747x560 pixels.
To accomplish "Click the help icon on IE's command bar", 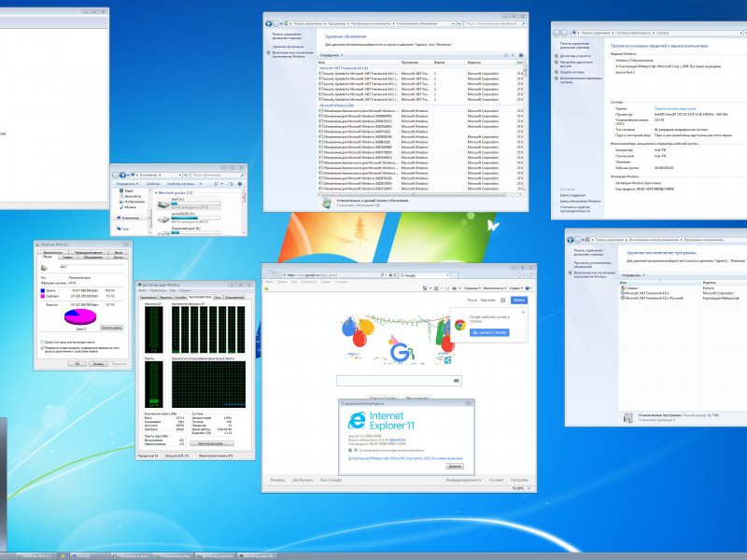I will click(528, 288).
